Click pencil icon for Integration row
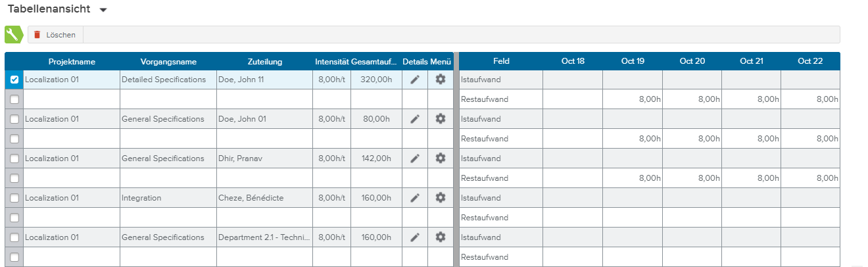 pyautogui.click(x=414, y=198)
